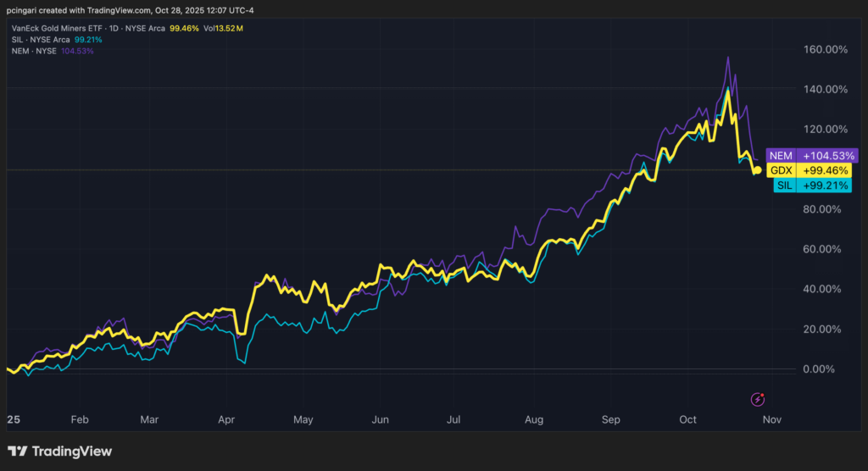Screen dimensions: 868x471
Task: Click the Aug label on the time axis
Action: [x=534, y=419]
